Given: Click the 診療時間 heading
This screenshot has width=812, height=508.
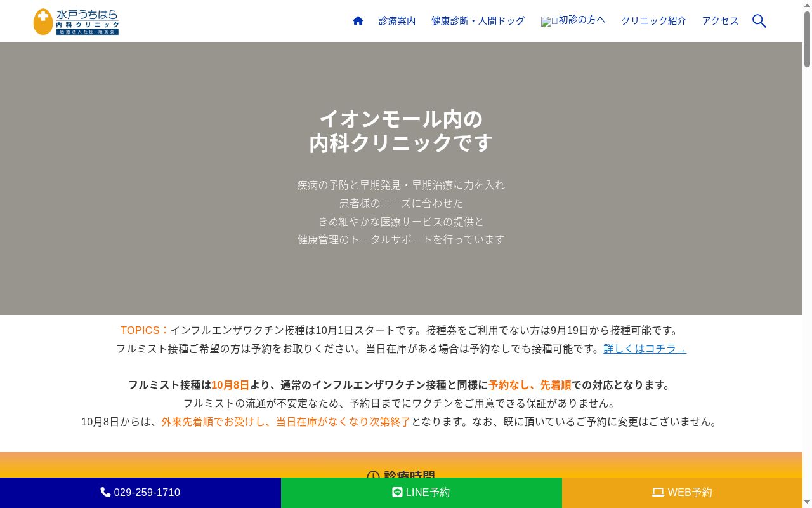Looking at the screenshot, I should coord(401,476).
